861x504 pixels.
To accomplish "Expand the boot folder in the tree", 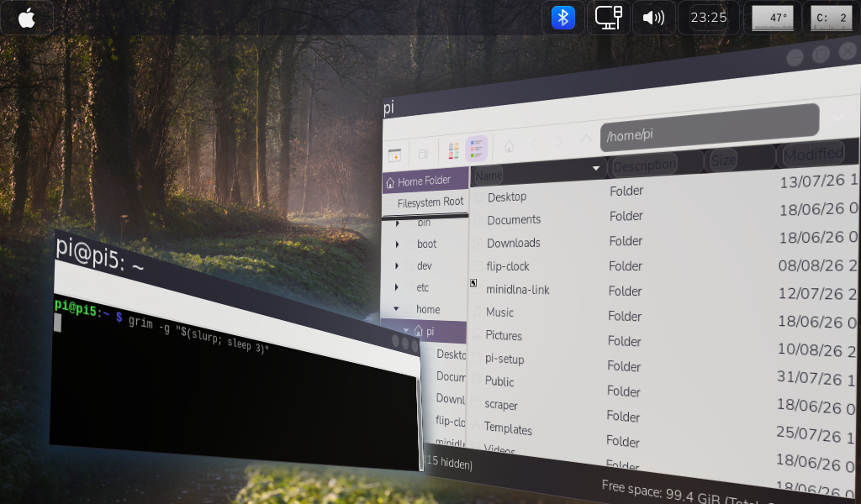I will 397,244.
